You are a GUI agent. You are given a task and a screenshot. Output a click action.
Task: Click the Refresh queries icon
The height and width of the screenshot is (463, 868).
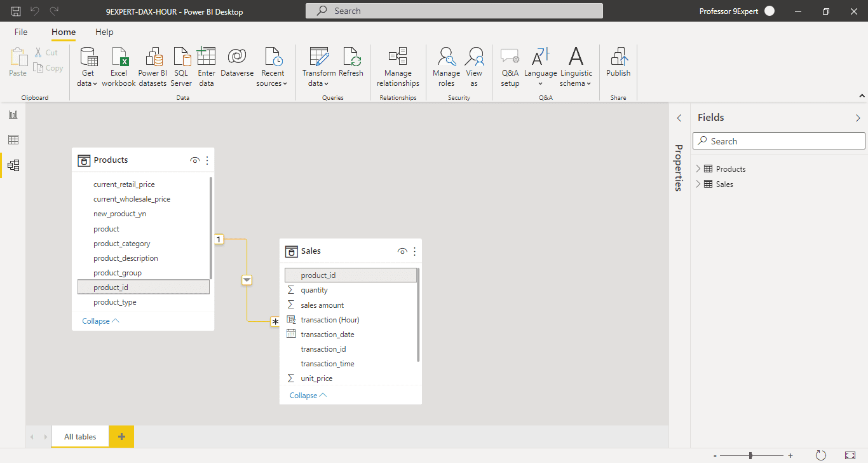[x=351, y=64]
